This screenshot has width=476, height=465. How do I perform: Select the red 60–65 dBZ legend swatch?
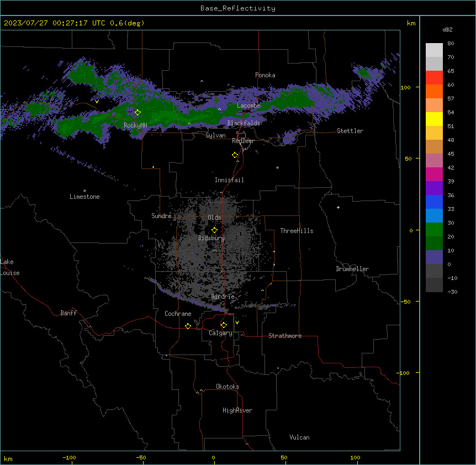click(x=434, y=78)
